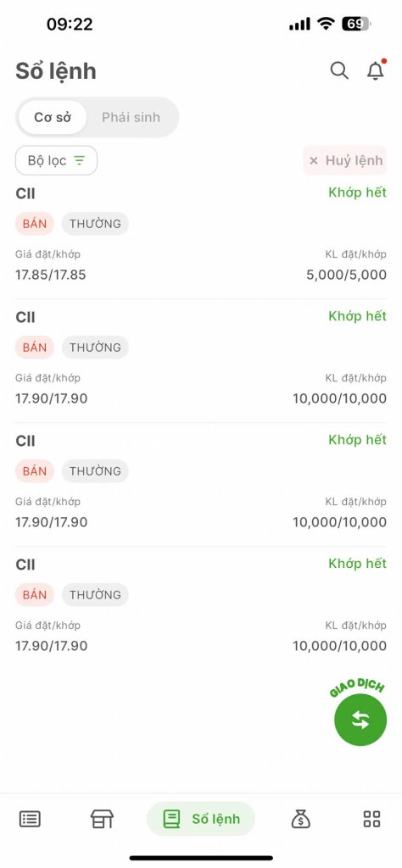The height and width of the screenshot is (868, 402).
Task: Tap the Huỷ lệnh cancel button
Action: coord(345,160)
